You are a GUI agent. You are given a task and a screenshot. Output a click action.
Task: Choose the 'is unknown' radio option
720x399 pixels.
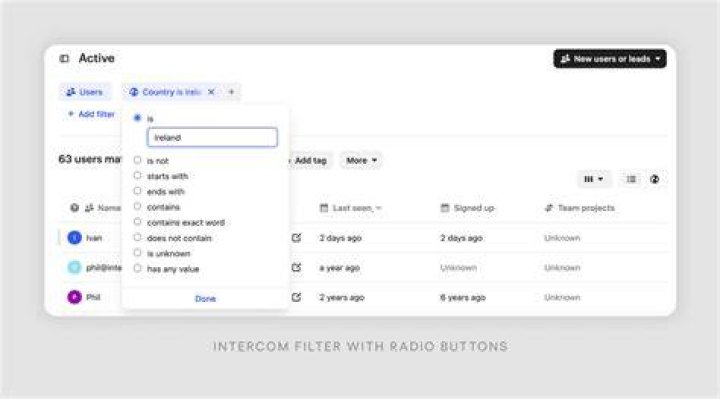pyautogui.click(x=137, y=253)
